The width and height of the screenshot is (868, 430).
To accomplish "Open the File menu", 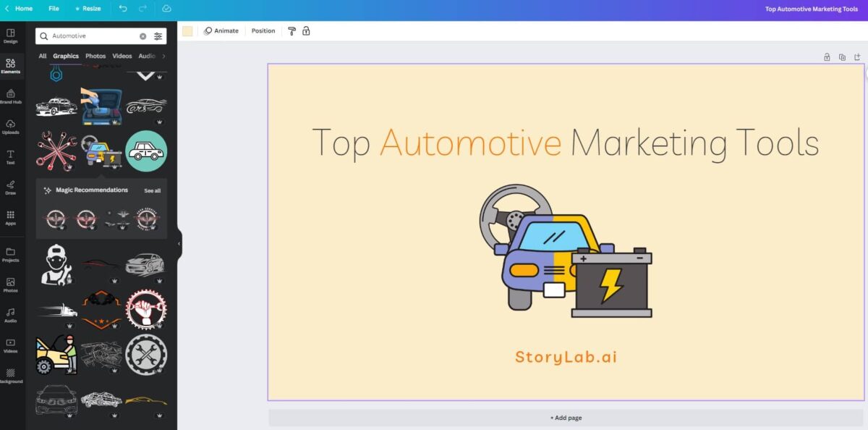I will (x=54, y=8).
